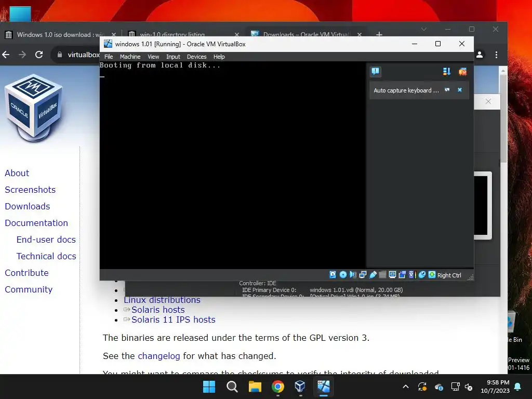
Task: Open the Windows Start menu
Action: point(209,387)
